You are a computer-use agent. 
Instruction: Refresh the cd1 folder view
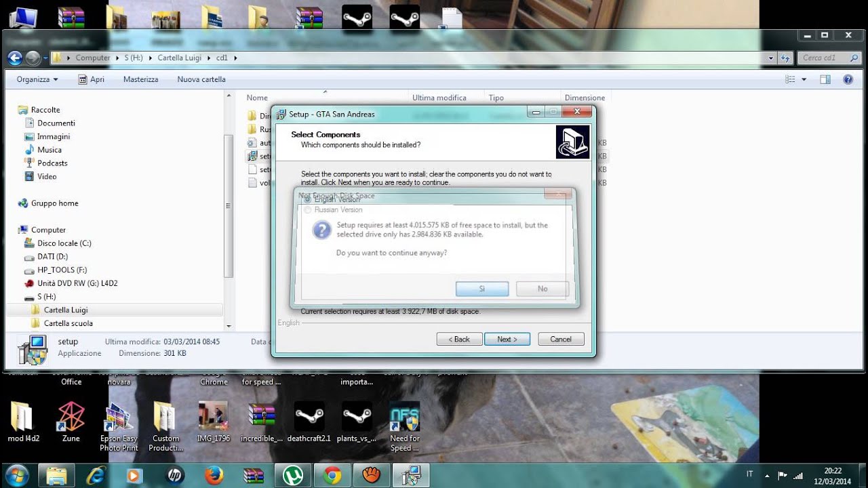coord(785,58)
